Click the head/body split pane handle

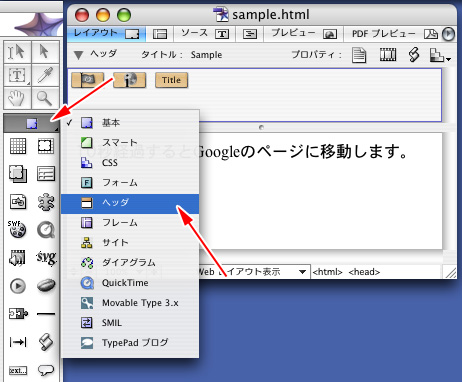[261, 127]
